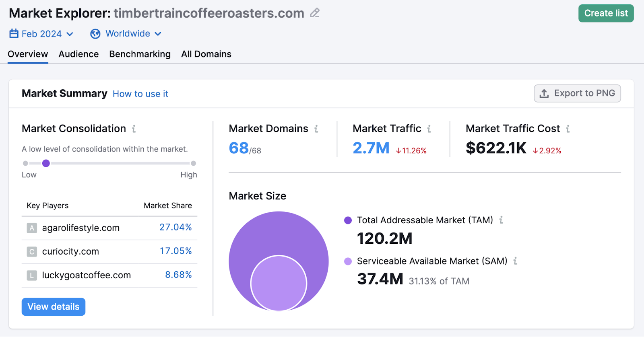
Task: Expand the Worldwide region dropdown
Action: (x=128, y=34)
